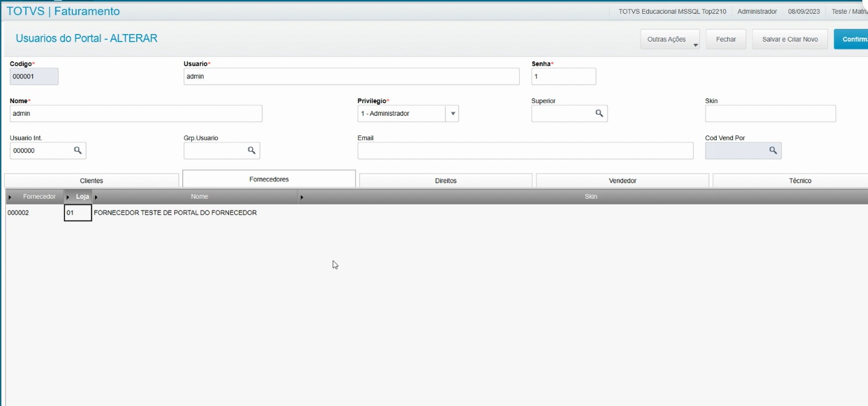Select Fornecedor cell 000002

click(34, 213)
